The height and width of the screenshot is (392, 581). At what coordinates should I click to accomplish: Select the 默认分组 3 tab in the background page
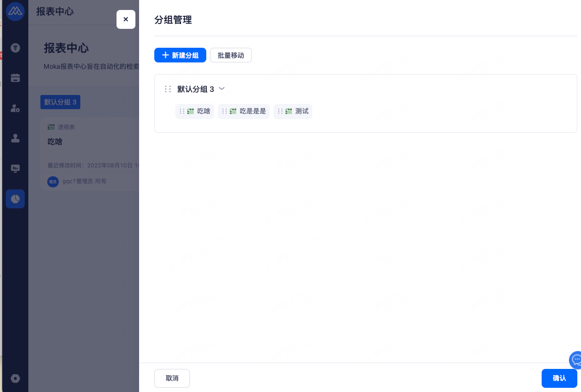click(60, 102)
